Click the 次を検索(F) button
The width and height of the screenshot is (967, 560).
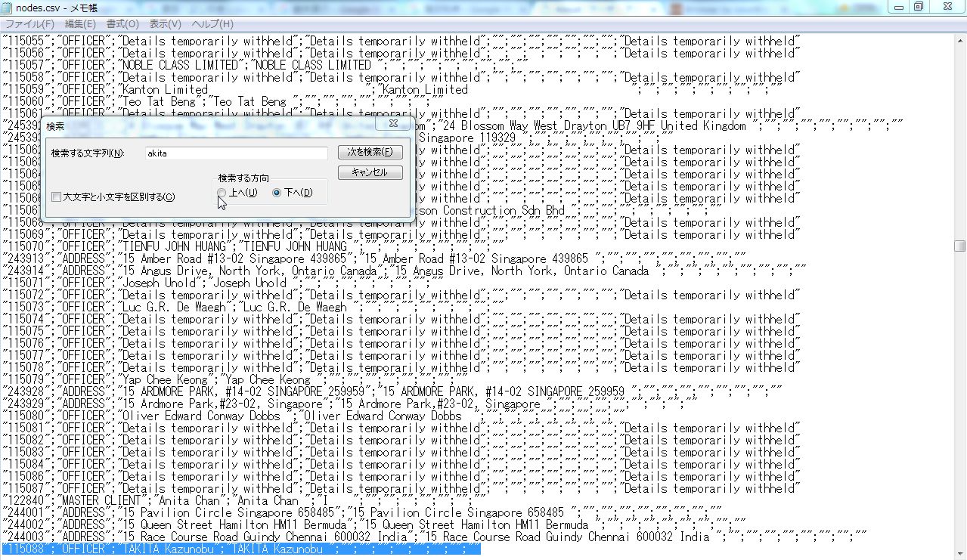coord(370,153)
